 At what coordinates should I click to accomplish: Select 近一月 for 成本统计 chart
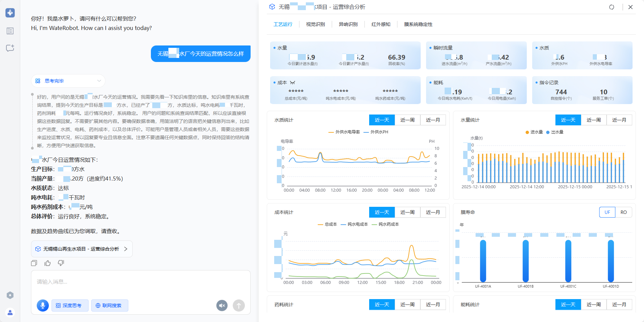(433, 212)
